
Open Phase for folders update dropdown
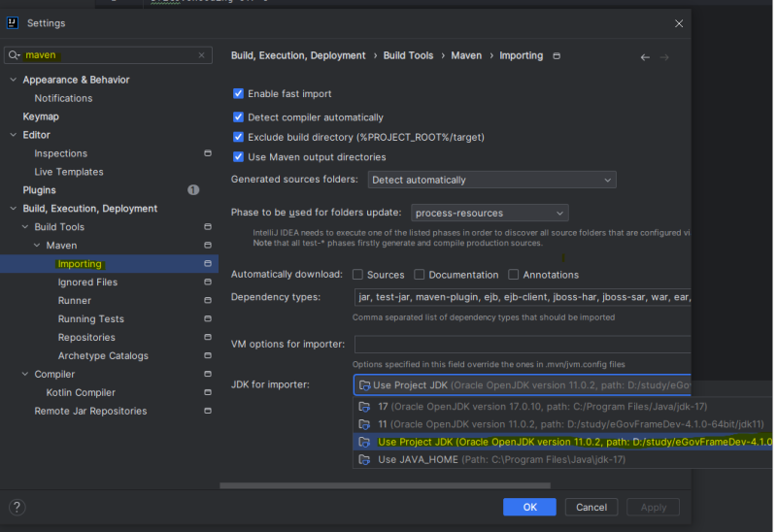coord(490,213)
